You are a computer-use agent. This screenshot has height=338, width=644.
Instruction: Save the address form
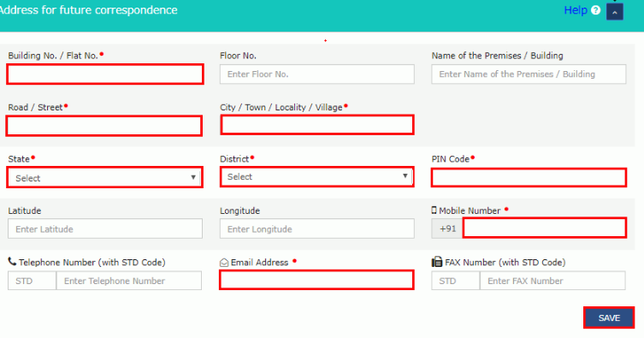[x=609, y=317]
